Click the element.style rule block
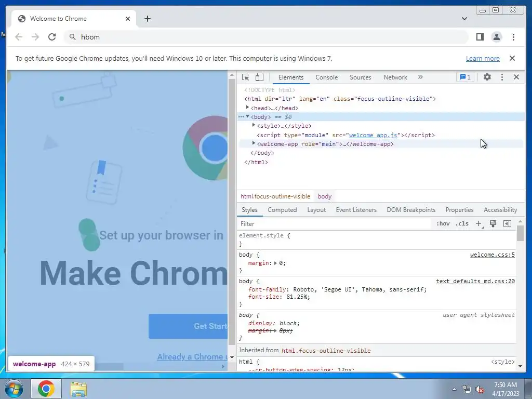This screenshot has height=399, width=532. tap(377, 240)
